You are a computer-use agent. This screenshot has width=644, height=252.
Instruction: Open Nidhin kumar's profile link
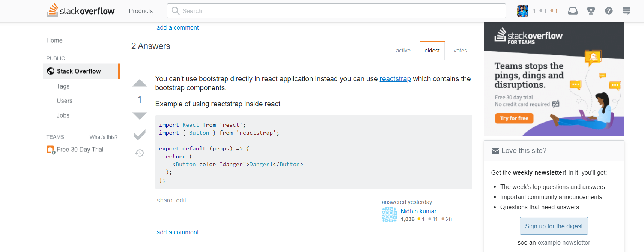(418, 211)
